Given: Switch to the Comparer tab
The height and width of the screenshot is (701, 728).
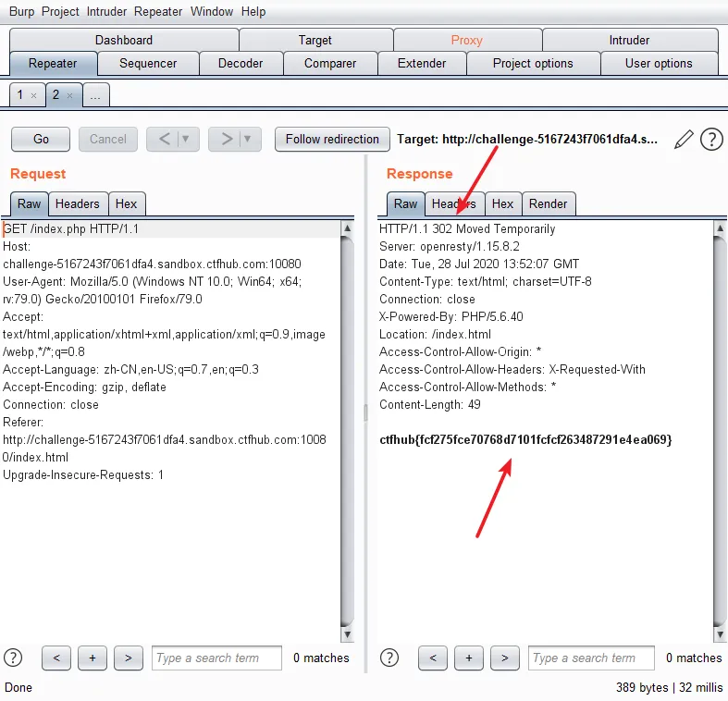Looking at the screenshot, I should click(x=330, y=63).
